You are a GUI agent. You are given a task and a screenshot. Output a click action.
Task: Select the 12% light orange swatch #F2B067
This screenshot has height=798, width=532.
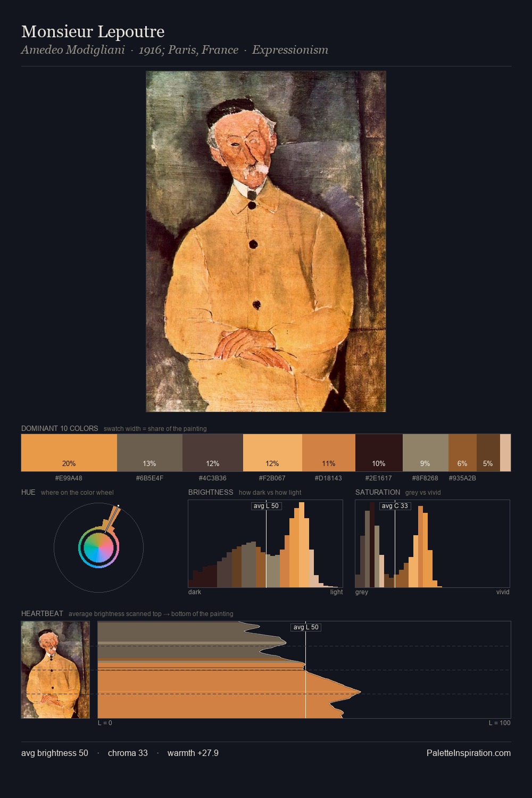272,453
